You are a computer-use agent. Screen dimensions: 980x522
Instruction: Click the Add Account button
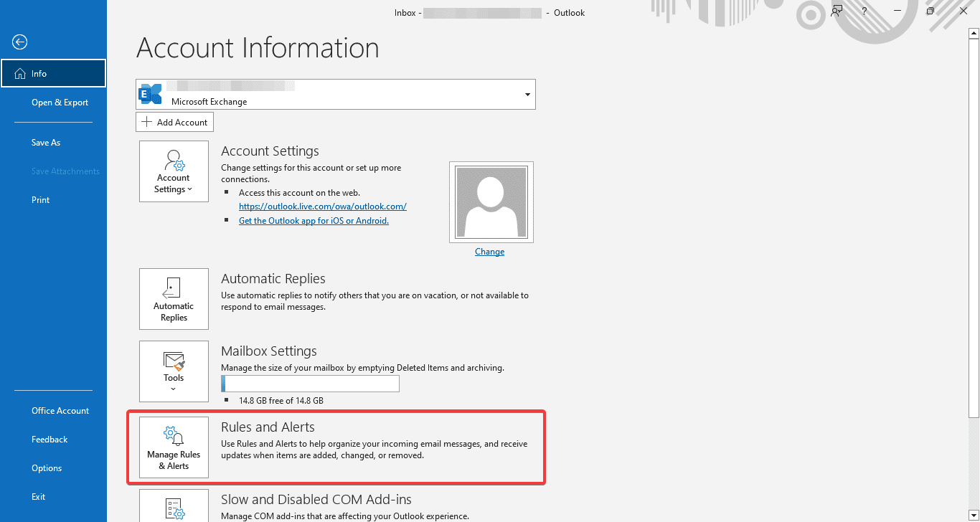pyautogui.click(x=174, y=122)
